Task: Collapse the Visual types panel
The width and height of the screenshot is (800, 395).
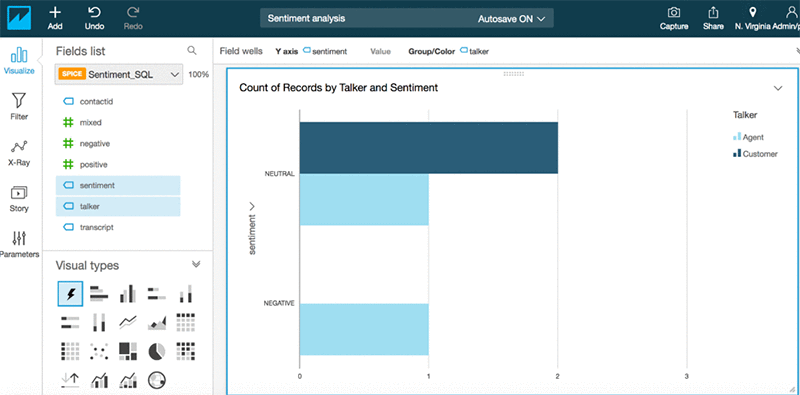Action: (x=196, y=264)
